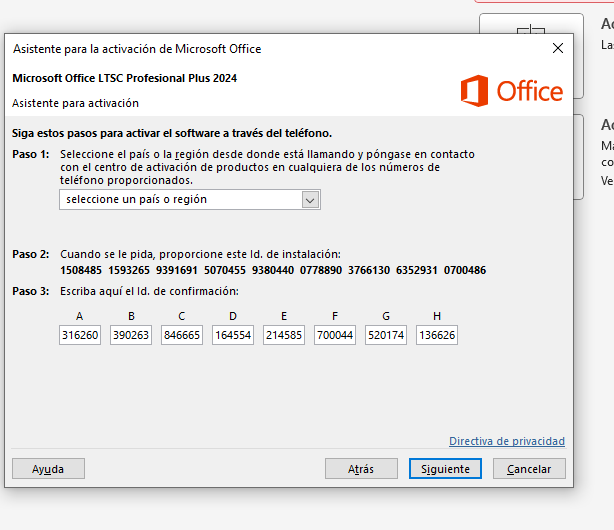614x530 pixels.
Task: Open the 'Directiva de privacidad' link
Action: tap(506, 441)
